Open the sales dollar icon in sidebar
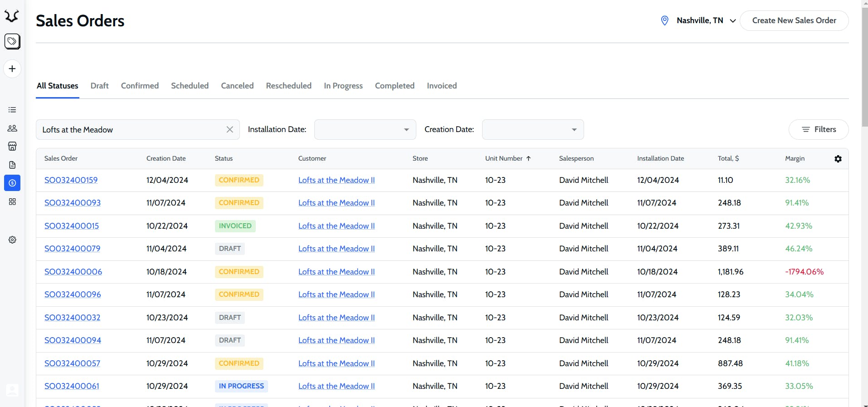Viewport: 868px width, 407px height. click(x=12, y=183)
